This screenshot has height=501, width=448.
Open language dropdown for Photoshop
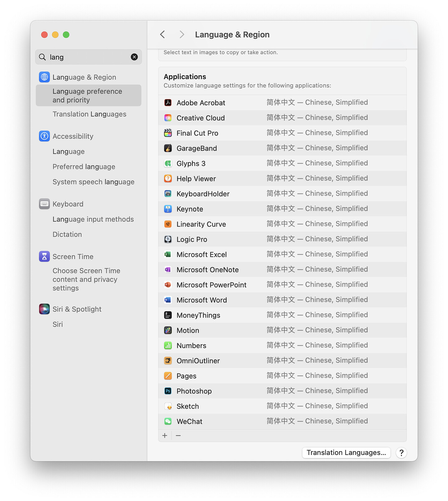317,391
